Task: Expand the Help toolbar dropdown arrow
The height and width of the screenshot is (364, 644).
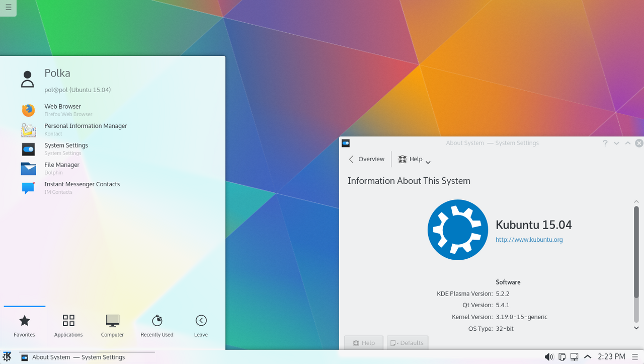Action: 428,162
